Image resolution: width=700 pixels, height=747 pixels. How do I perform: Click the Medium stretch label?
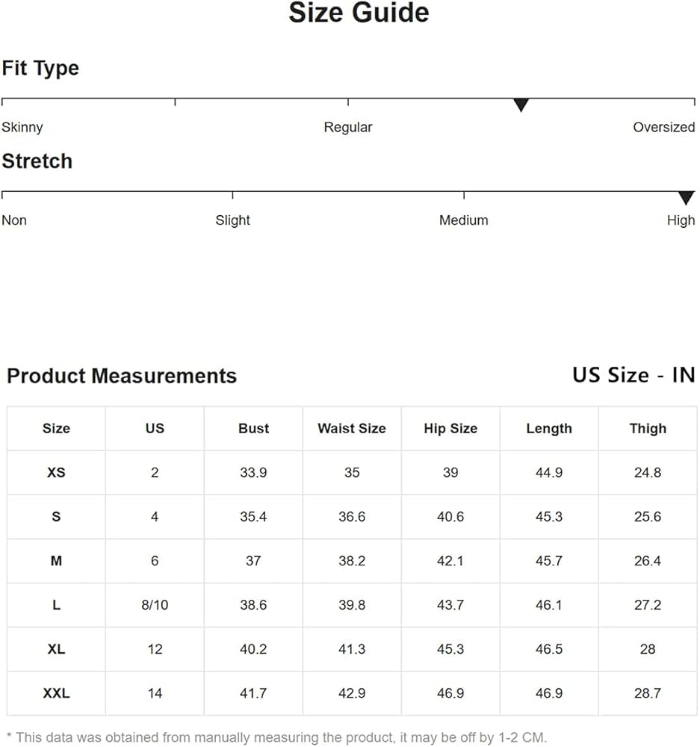(463, 220)
